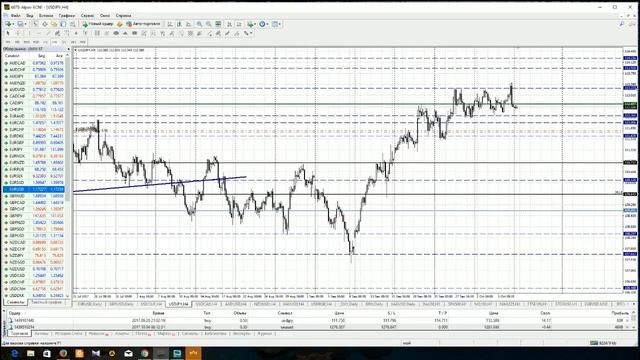Screen dimensions: 640x360
Task: Switch timeframe to MN
Action: click(x=83, y=42)
